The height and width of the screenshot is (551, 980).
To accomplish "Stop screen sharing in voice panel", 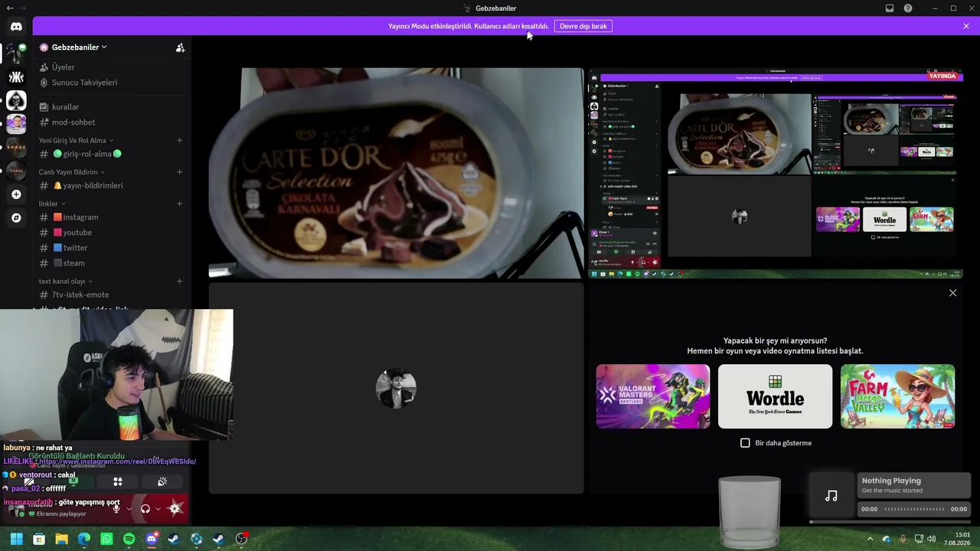I will pos(73,482).
